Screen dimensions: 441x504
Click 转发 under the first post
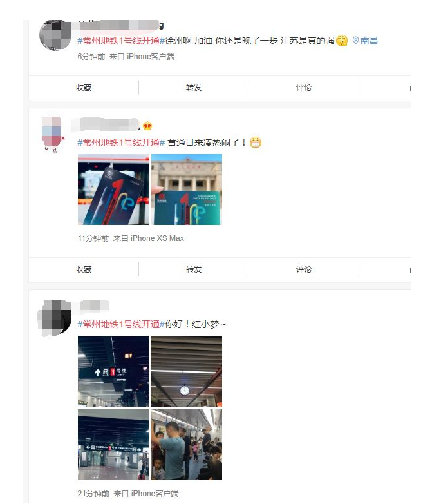[x=194, y=88]
